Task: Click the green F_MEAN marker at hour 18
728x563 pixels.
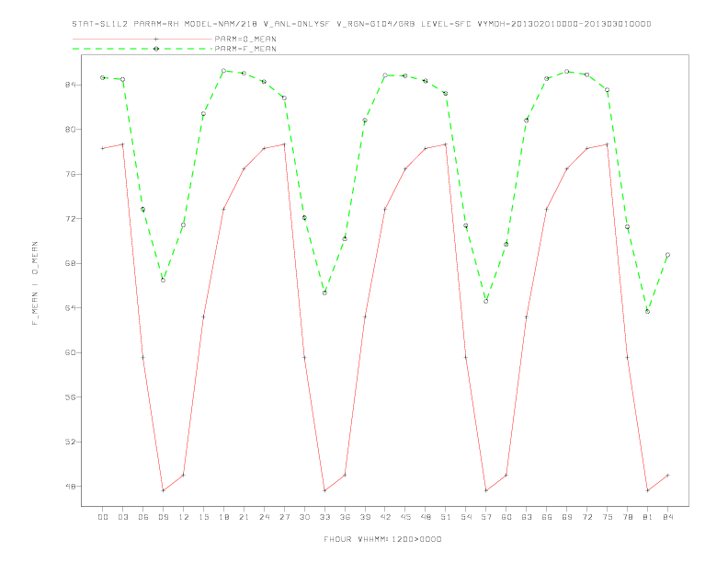Action: [223, 71]
